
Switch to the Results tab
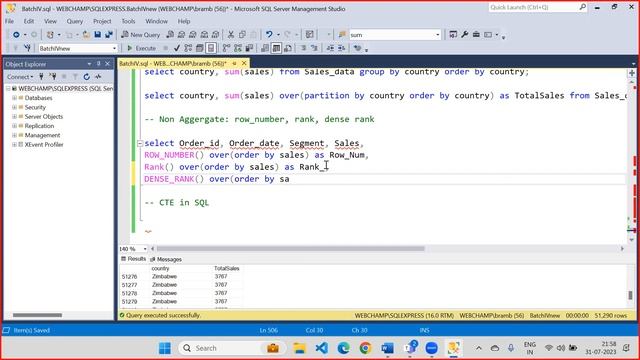[x=133, y=259]
